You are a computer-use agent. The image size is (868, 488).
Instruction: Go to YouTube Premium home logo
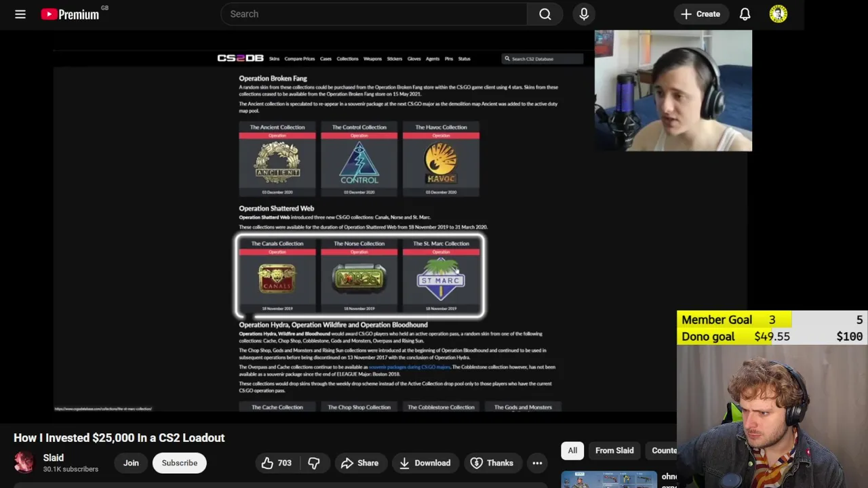tap(70, 14)
